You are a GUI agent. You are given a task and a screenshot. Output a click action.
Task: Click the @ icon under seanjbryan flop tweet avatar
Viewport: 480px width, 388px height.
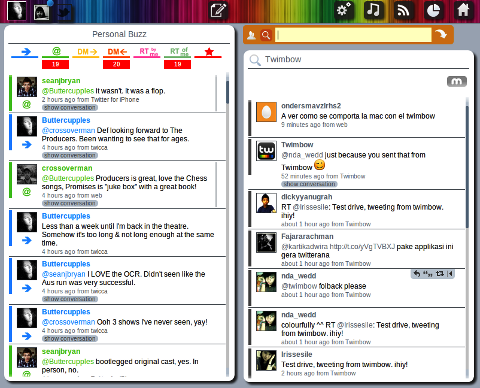tap(27, 105)
